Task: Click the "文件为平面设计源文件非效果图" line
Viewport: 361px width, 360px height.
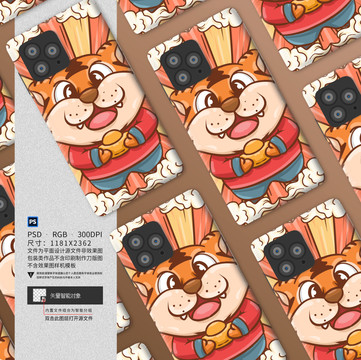Action: pos(65,251)
